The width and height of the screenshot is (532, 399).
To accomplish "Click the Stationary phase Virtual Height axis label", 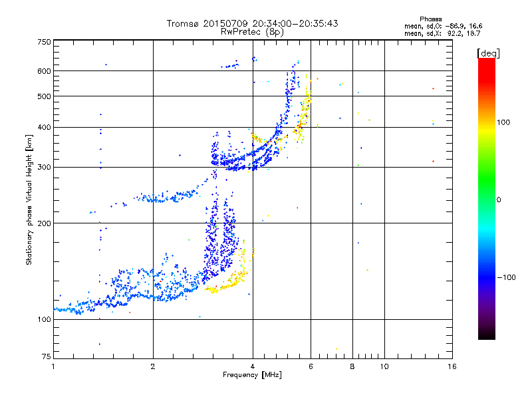I will point(29,199).
